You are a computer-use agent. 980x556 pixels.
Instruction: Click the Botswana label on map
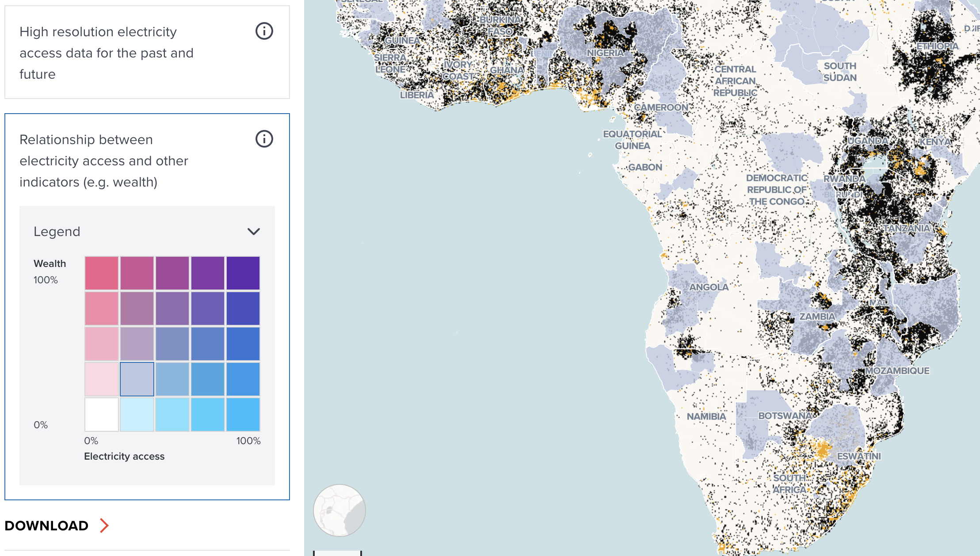click(785, 416)
